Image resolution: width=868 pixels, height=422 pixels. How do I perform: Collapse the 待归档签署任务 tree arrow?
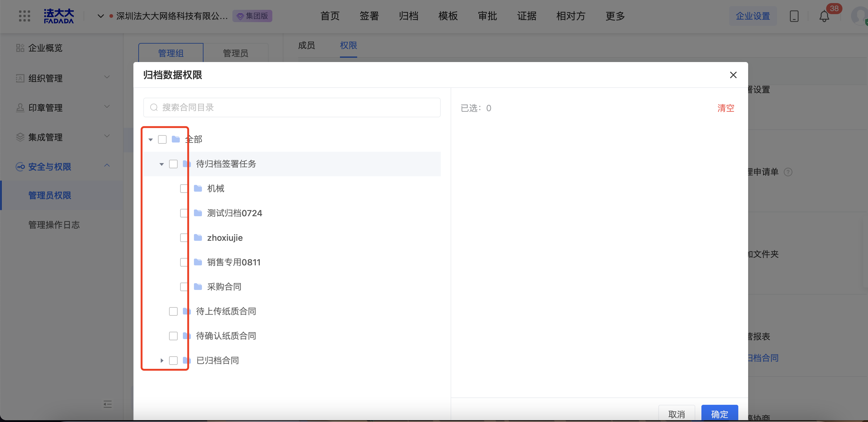[162, 164]
